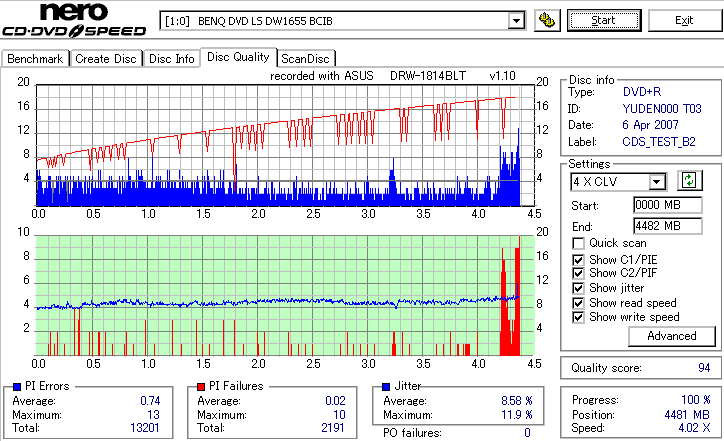Switch to the Benchmark tab

pos(36,59)
